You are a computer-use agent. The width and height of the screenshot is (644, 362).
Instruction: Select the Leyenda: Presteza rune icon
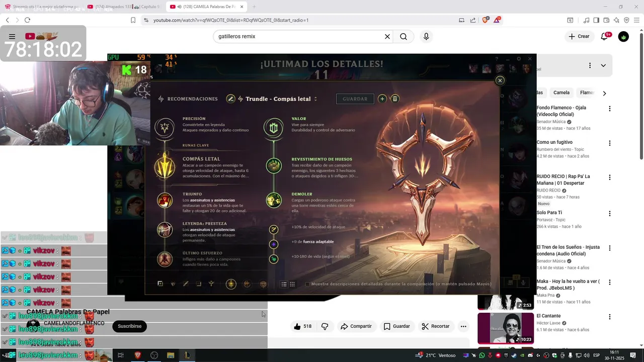165,230
